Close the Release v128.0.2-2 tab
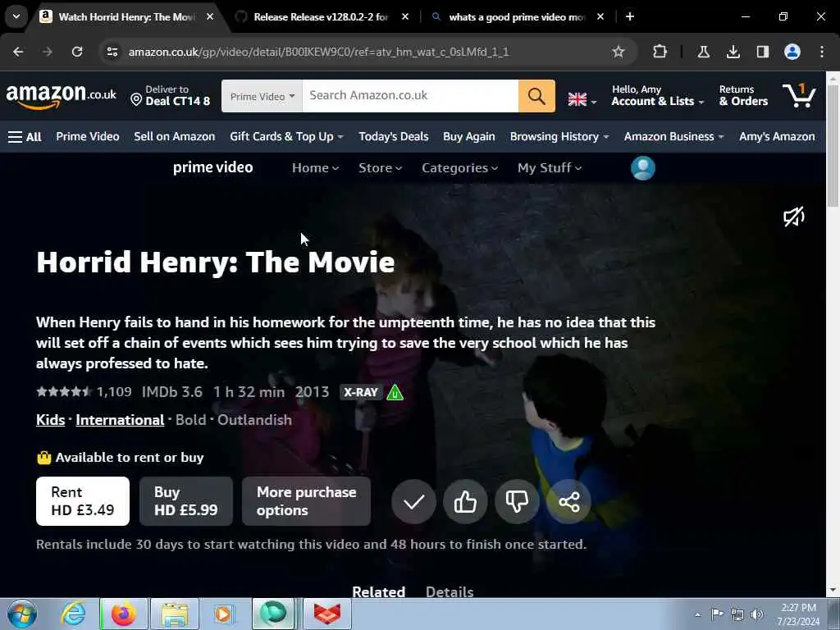This screenshot has height=630, width=840. (x=405, y=16)
